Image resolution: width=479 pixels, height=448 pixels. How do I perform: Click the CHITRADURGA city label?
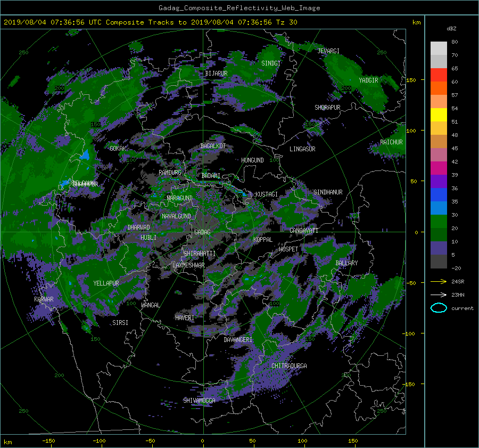(290, 366)
